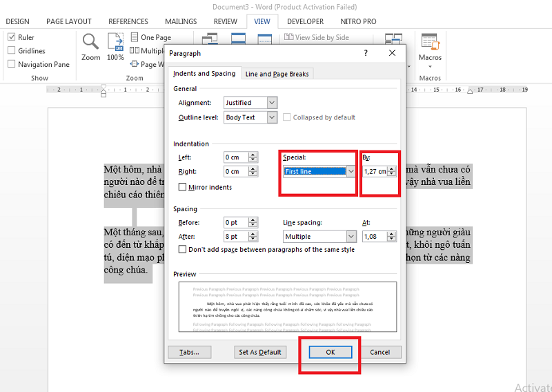
Task: Open the MAILINGS ribbon tab
Action: tap(181, 21)
